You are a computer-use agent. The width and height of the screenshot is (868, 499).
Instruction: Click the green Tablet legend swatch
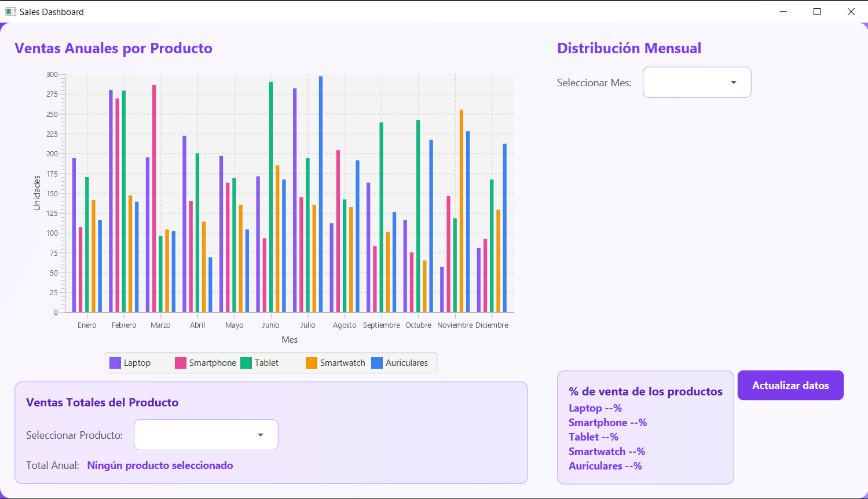(x=246, y=363)
